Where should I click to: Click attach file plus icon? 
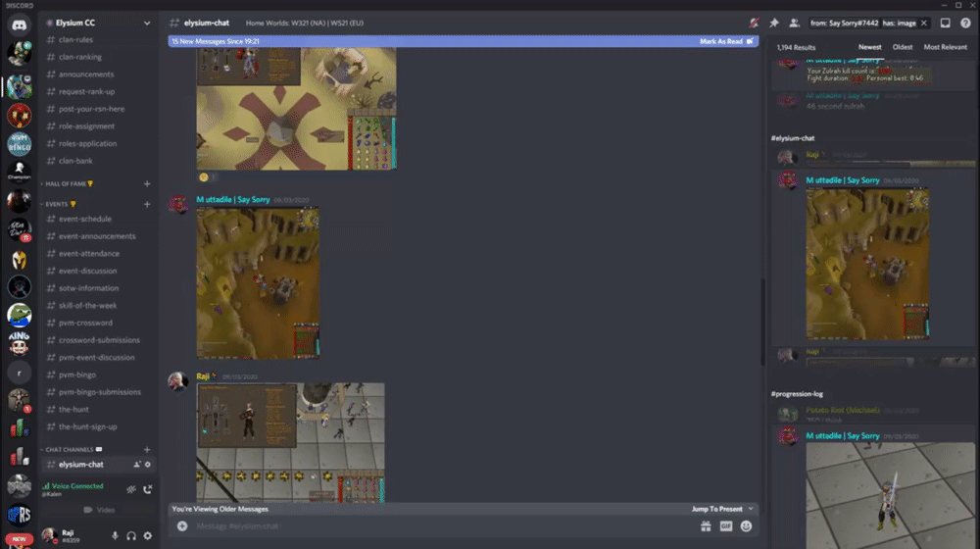[x=182, y=526]
